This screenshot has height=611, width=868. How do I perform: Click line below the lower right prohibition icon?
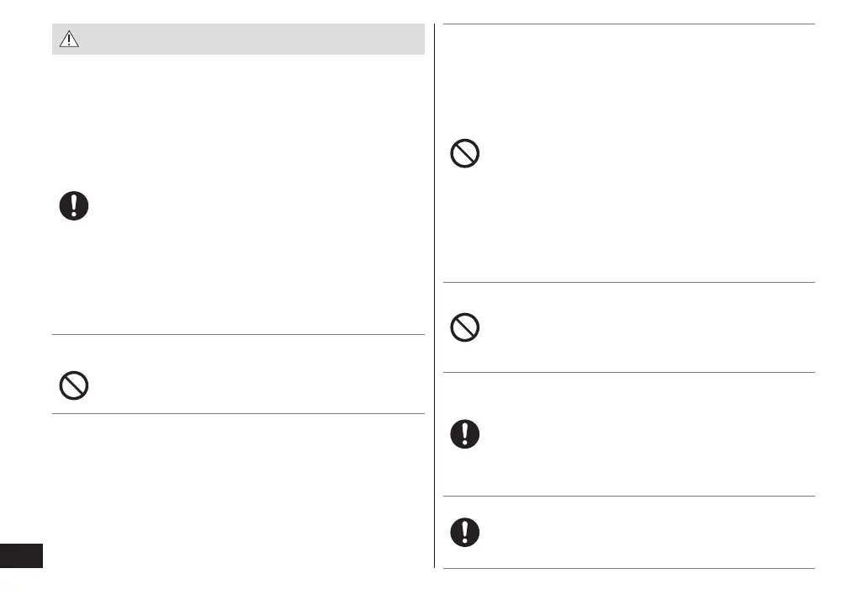pos(628,372)
